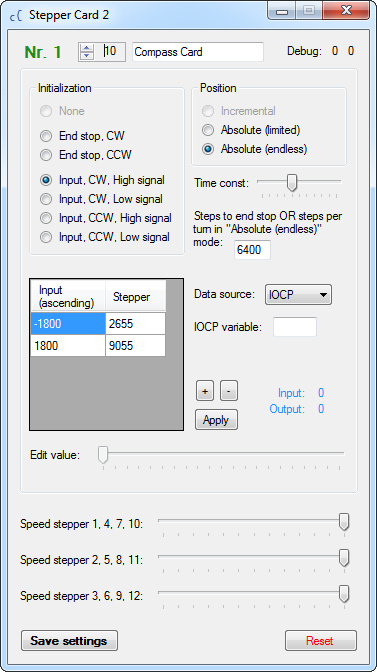Click the red Reset button
377x672 pixels.
[x=321, y=641]
